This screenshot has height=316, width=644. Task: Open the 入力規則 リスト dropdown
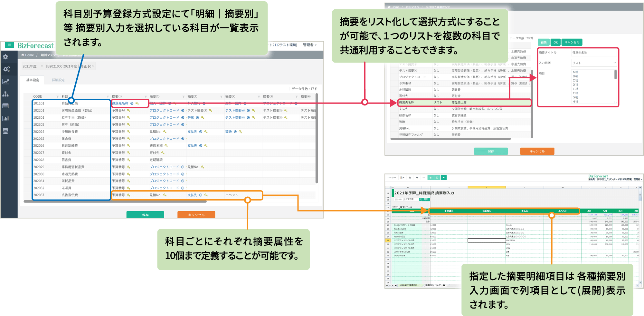(594, 63)
